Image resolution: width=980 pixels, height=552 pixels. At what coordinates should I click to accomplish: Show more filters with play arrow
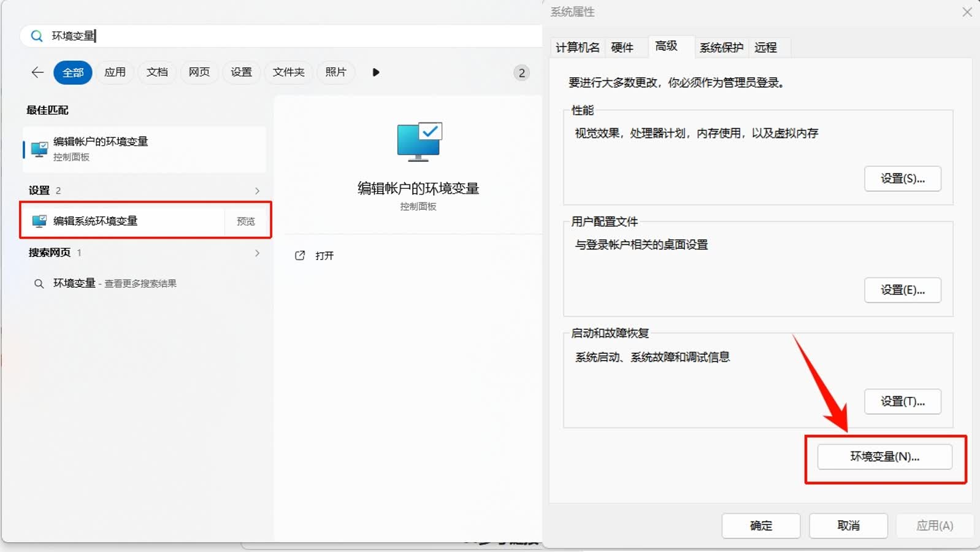click(x=376, y=72)
